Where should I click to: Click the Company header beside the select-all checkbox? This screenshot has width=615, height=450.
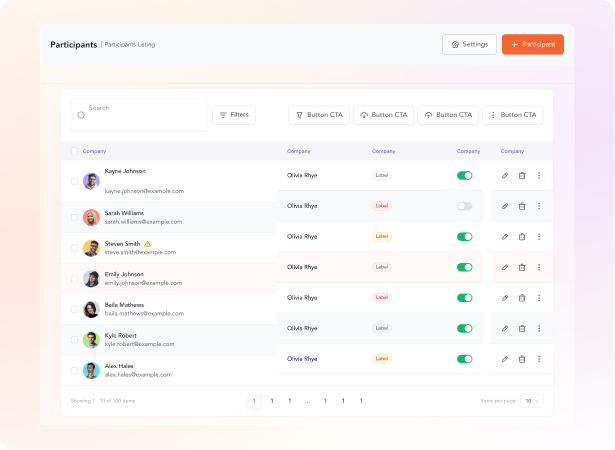[94, 151]
